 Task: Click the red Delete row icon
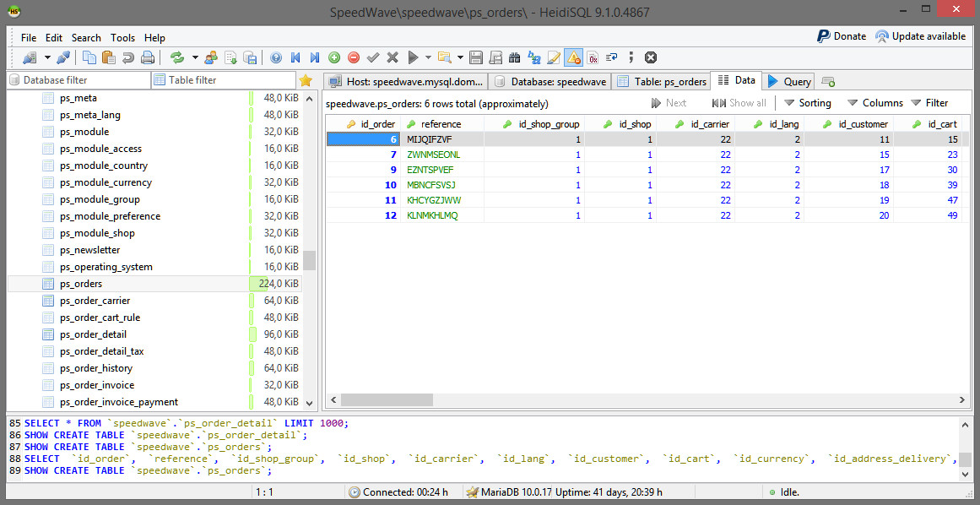354,57
